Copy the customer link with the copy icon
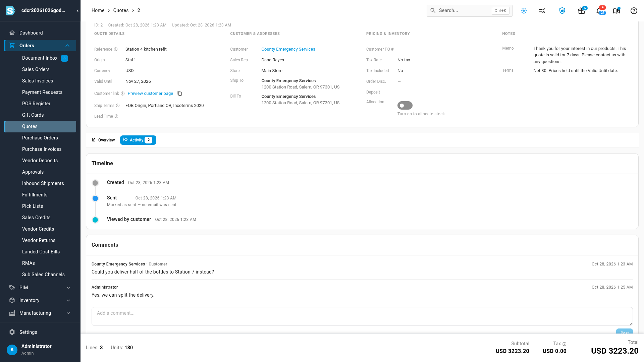Screen dimensions: 644x362 click(180, 94)
